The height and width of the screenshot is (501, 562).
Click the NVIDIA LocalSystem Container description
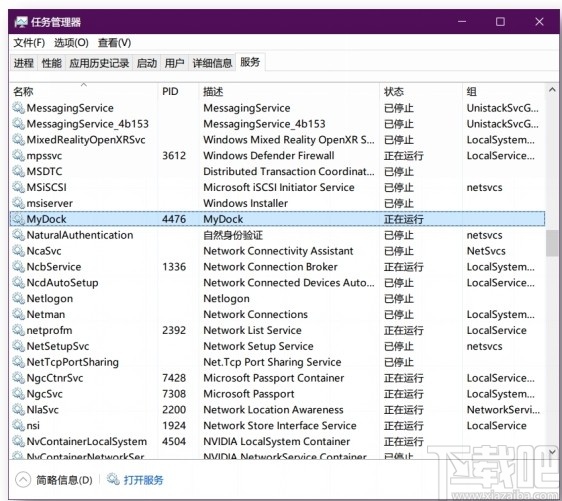tap(277, 442)
